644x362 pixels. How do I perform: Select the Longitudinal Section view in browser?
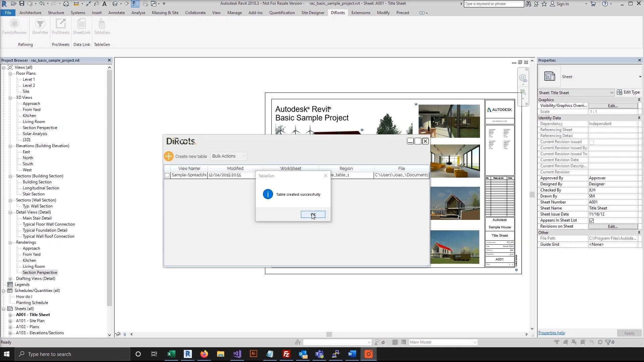click(x=41, y=188)
